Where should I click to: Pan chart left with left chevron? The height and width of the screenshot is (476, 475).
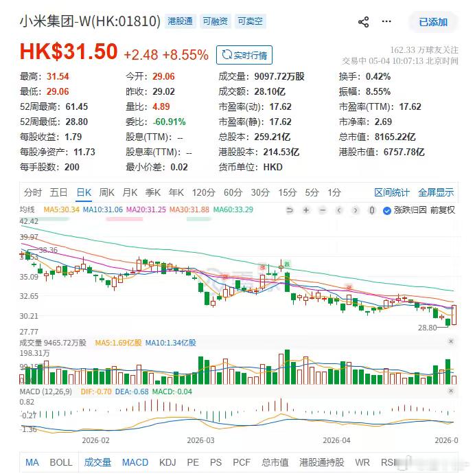click(339, 210)
